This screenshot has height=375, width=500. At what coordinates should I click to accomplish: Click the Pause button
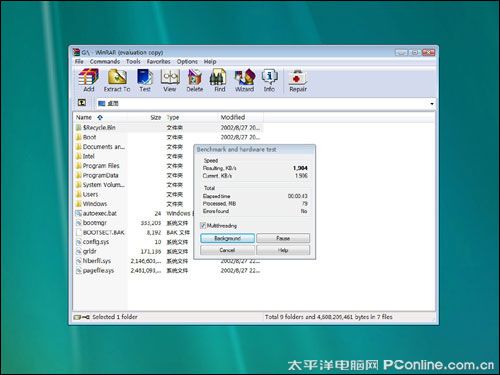283,238
